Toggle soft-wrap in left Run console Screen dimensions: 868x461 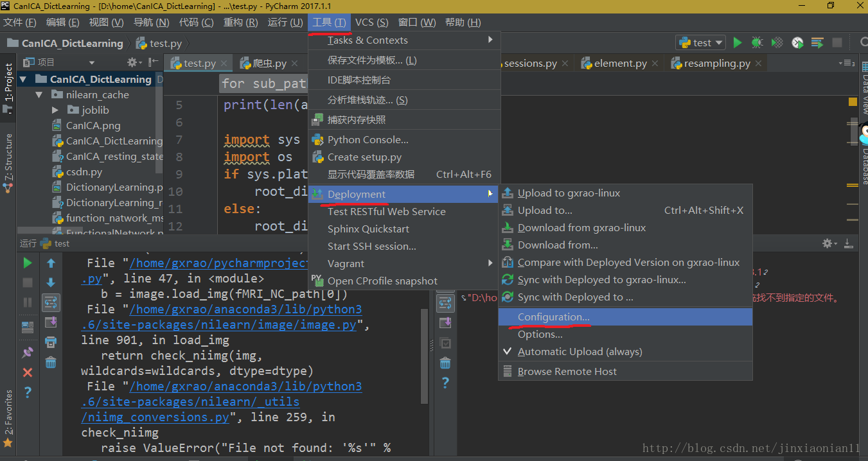click(x=51, y=302)
